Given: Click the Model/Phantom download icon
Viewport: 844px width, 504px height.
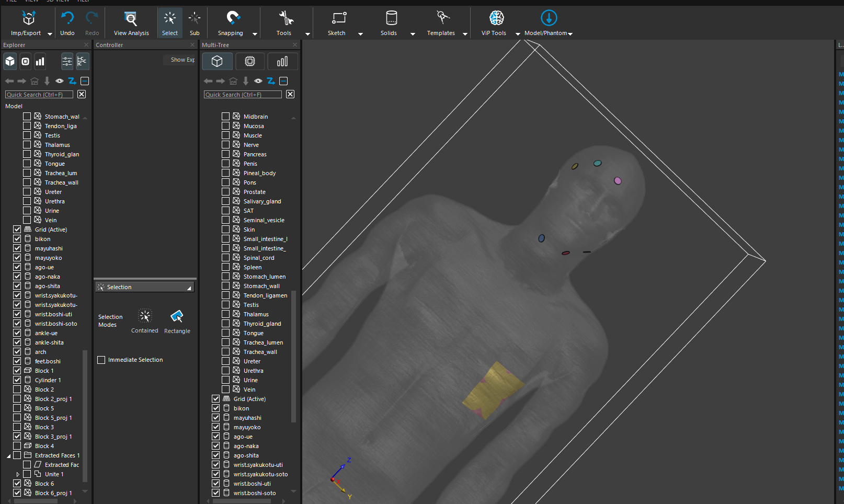Looking at the screenshot, I should tap(549, 18).
